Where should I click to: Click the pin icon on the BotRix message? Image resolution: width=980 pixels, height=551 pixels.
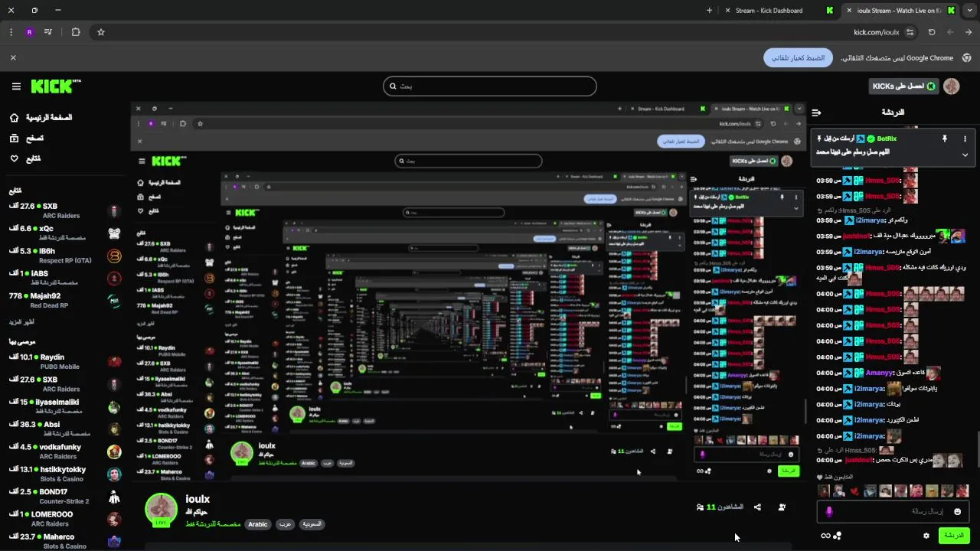[x=944, y=139]
